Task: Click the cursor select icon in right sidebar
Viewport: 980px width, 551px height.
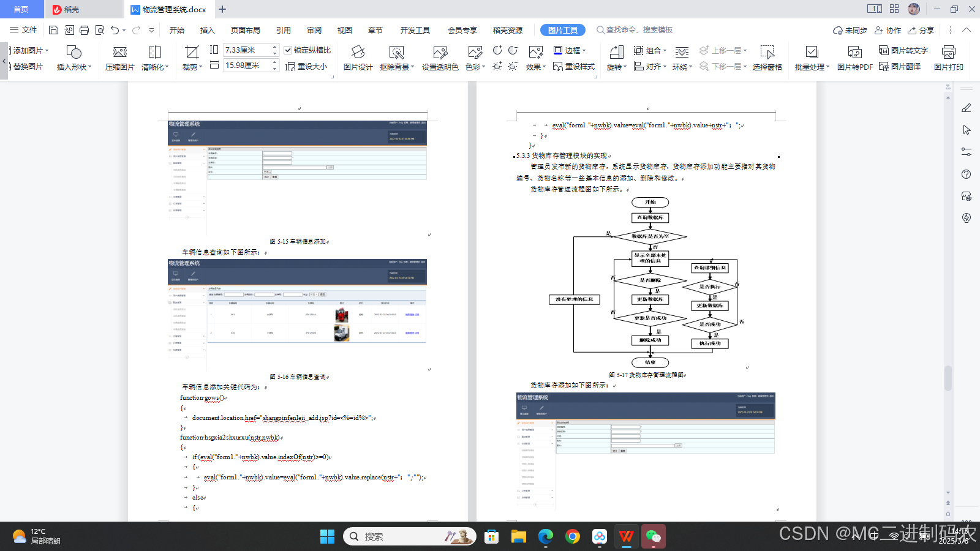Action: [x=967, y=130]
